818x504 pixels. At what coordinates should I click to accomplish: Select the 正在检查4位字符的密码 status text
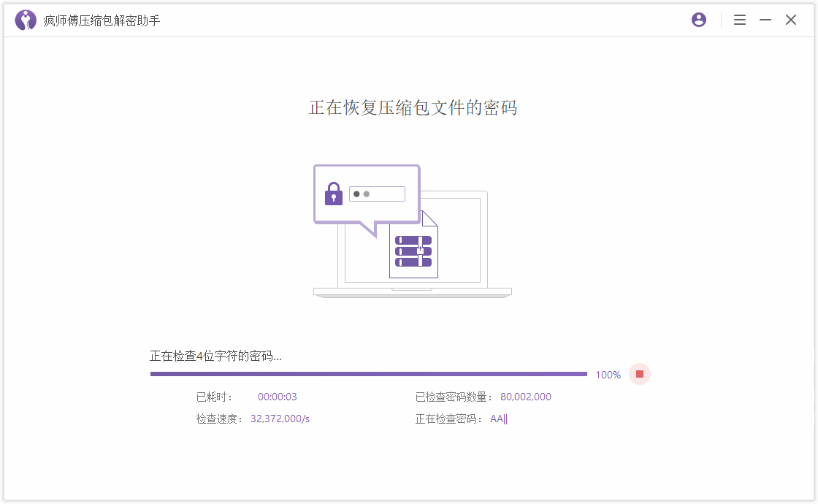215,356
